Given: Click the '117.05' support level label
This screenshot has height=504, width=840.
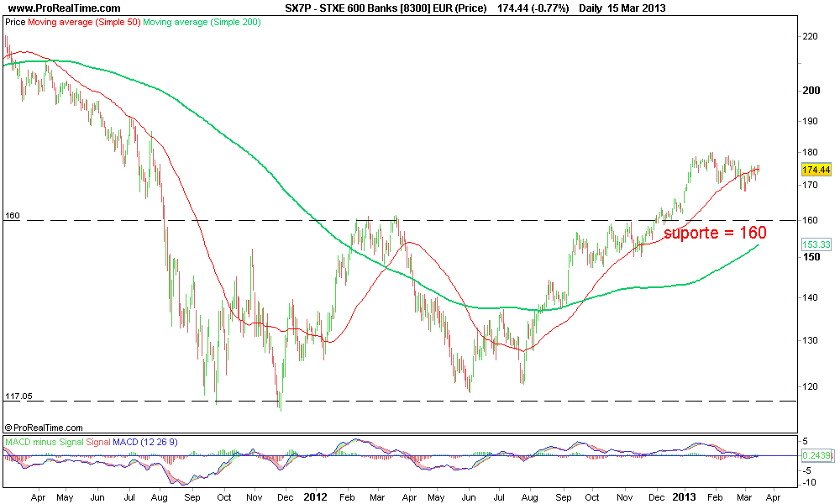Looking at the screenshot, I should pos(18,396).
